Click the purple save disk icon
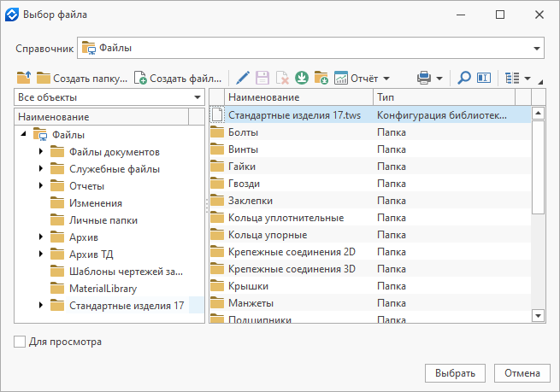Image resolution: width=560 pixels, height=392 pixels. pos(262,78)
